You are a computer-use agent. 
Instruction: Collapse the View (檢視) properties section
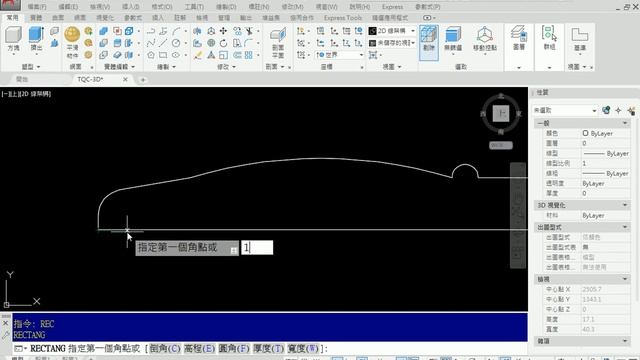[625, 279]
